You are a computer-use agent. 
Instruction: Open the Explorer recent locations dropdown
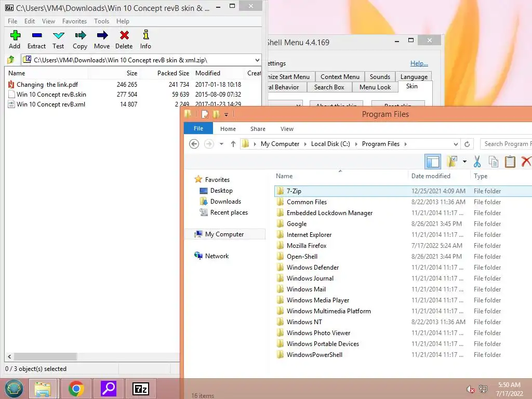pos(221,144)
